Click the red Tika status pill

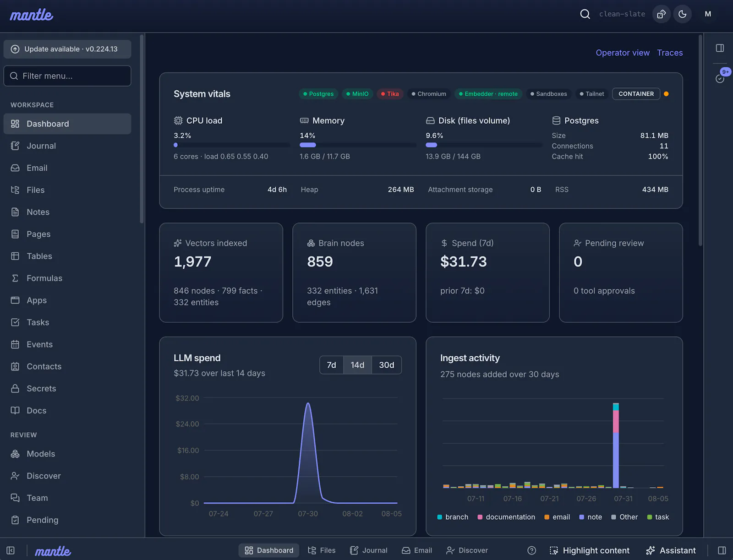[x=390, y=94]
